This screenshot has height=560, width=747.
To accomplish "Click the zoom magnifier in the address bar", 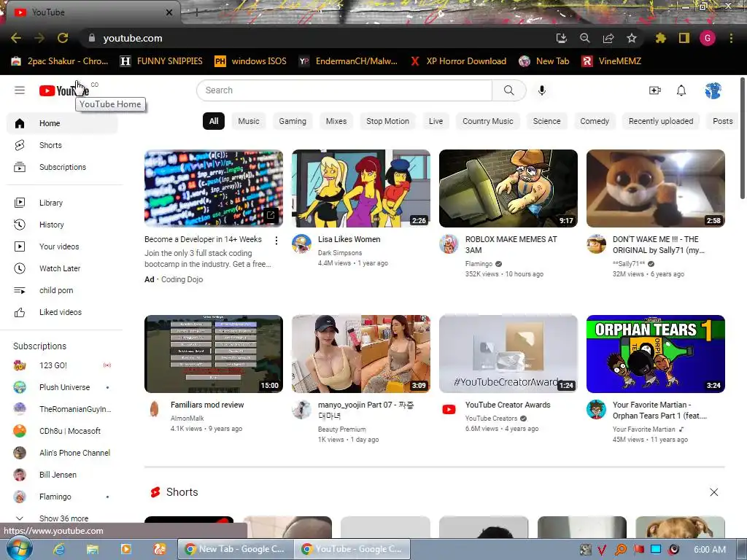I will click(x=585, y=38).
